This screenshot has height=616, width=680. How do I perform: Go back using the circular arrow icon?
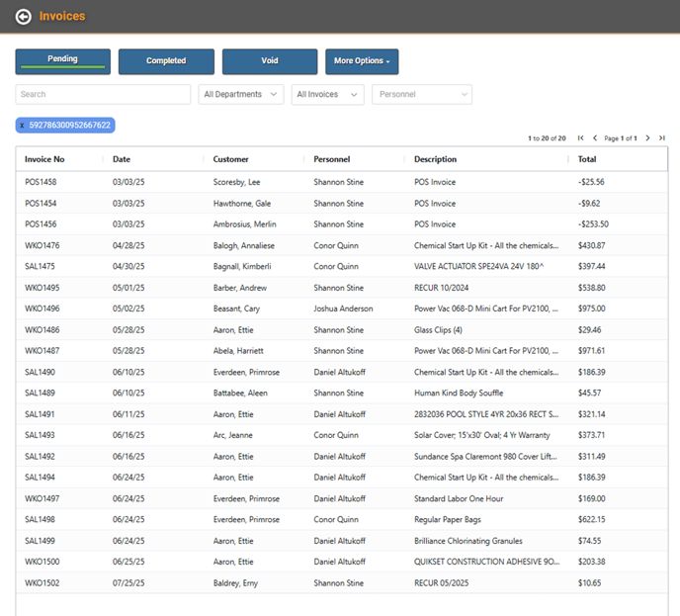pos(23,17)
